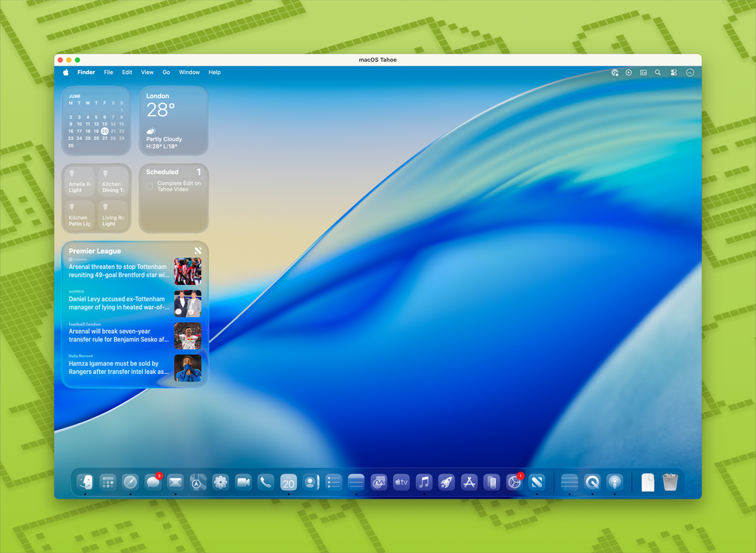Open Hamza Igamane must be sold story
Viewport: 756px width, 553px height.
point(119,368)
